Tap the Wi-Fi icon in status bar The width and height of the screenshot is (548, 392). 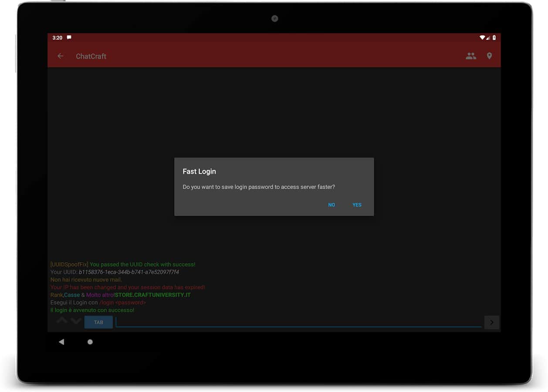pyautogui.click(x=482, y=38)
